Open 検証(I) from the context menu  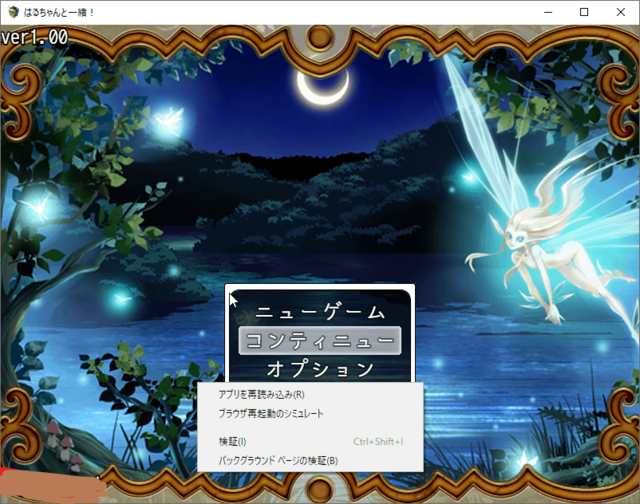(310, 442)
